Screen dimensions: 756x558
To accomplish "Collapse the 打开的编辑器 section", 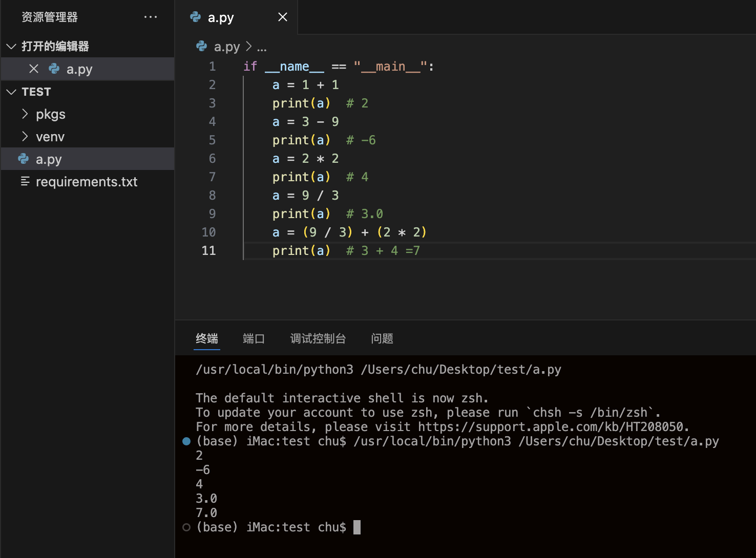I will tap(11, 46).
